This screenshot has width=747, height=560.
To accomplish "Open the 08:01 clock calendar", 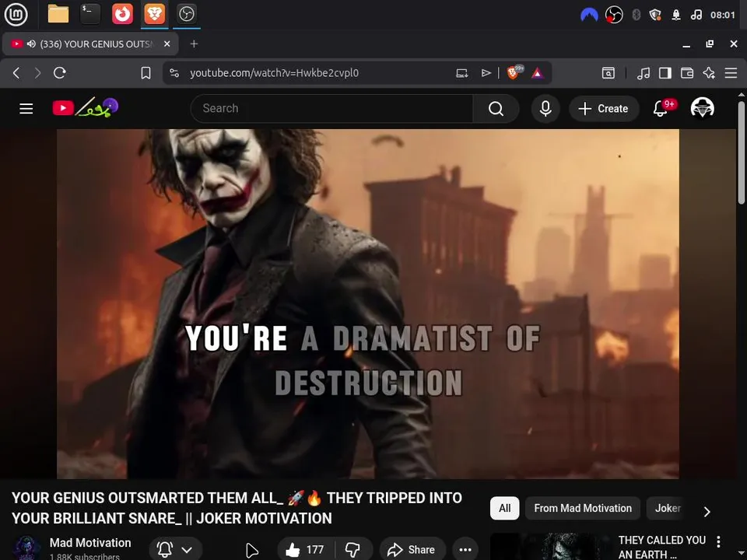I will coord(723,15).
